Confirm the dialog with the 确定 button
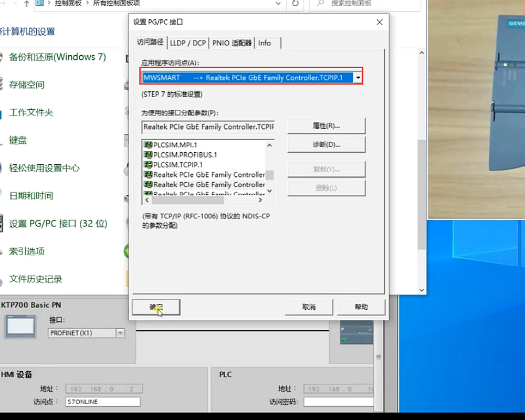This screenshot has height=420, width=525. (156, 307)
